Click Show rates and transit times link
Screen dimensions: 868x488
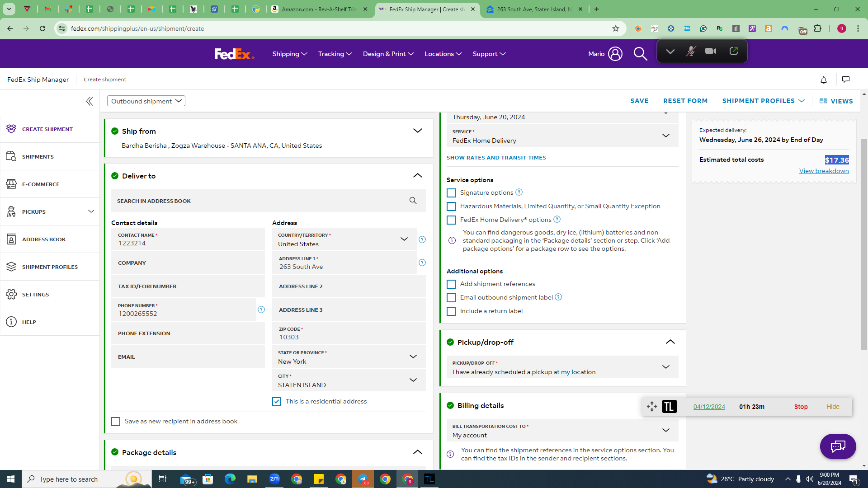(x=496, y=158)
